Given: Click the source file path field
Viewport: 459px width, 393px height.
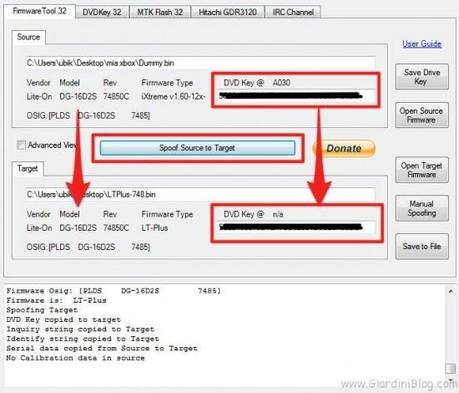Looking at the screenshot, I should [200, 63].
